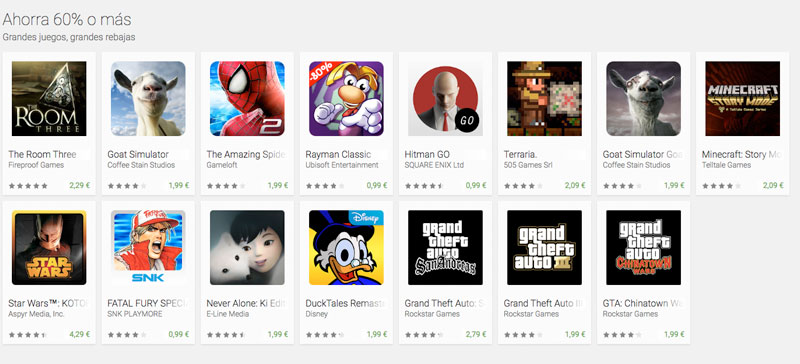Open the Ahorra 60% o más heading
800x364 pixels.
point(67,19)
